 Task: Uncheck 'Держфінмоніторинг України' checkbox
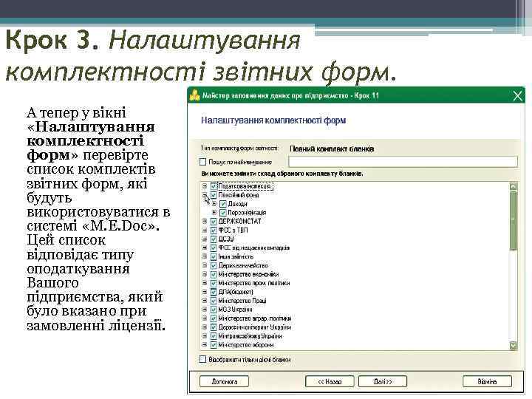[214, 327]
